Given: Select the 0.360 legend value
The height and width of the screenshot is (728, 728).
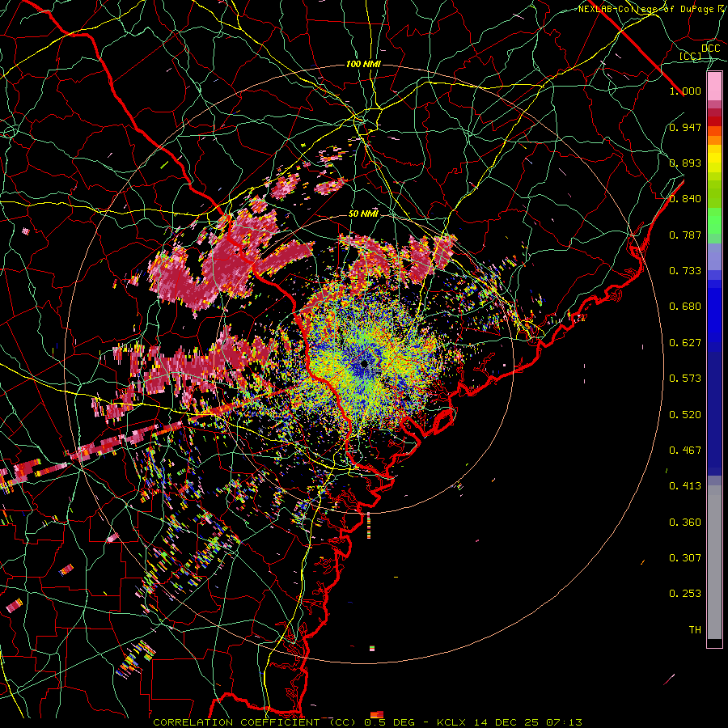Looking at the screenshot, I should coord(685,523).
